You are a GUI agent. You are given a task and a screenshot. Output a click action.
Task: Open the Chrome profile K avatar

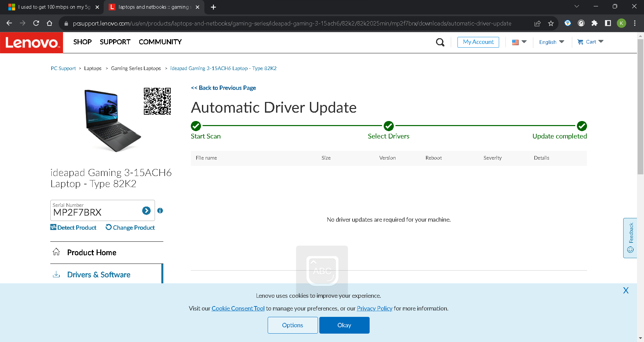pyautogui.click(x=622, y=23)
